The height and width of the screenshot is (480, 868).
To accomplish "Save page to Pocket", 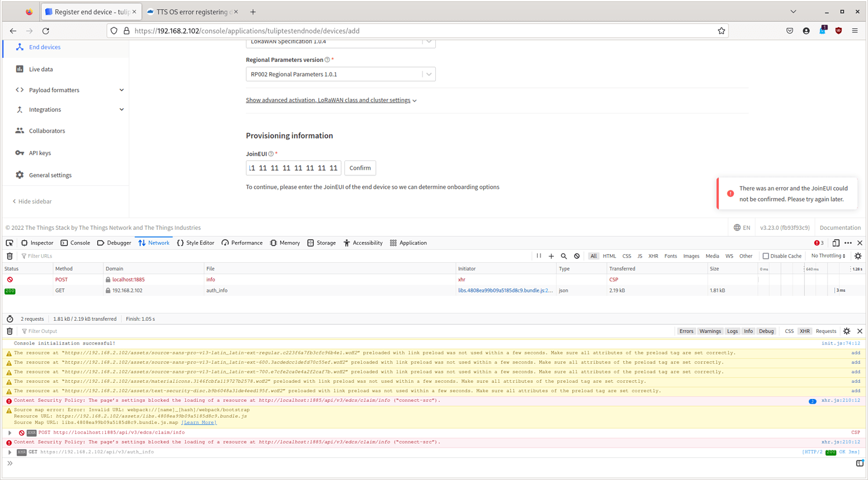I will pyautogui.click(x=790, y=31).
